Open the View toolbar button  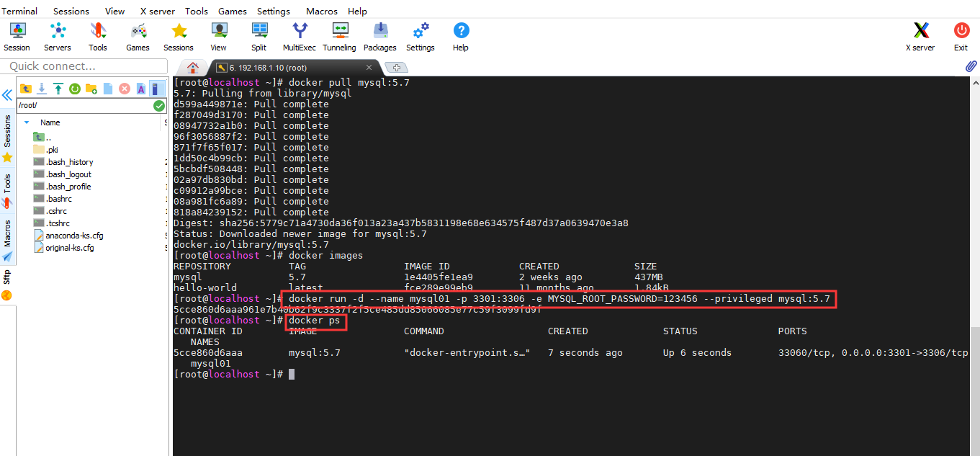[x=219, y=37]
